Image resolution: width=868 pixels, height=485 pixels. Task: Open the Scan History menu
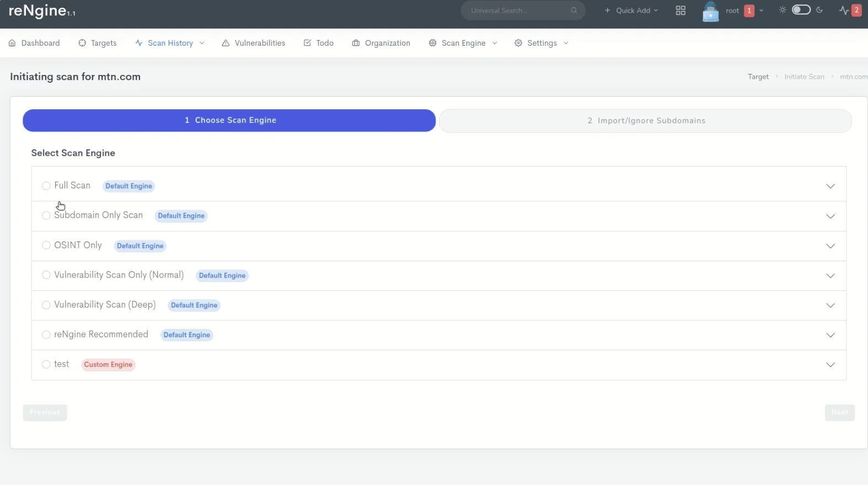pos(170,43)
